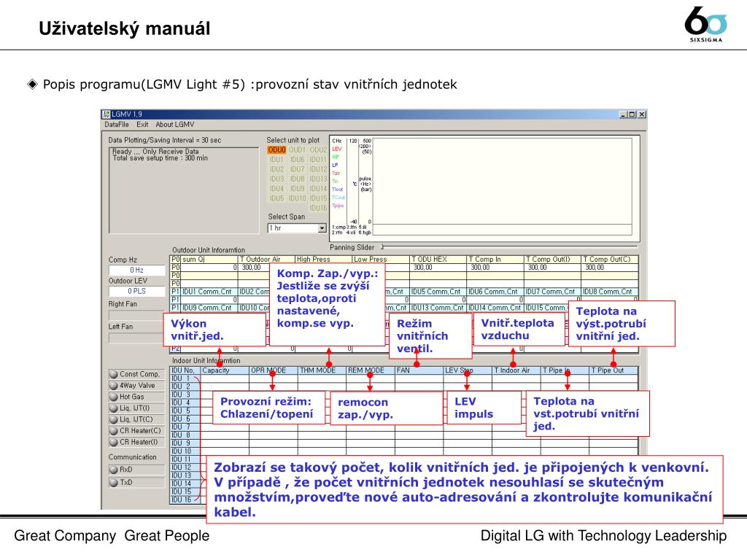The image size is (747, 560).
Task: Click the IDU8 Comm.Cnt cell
Action: click(x=610, y=292)
